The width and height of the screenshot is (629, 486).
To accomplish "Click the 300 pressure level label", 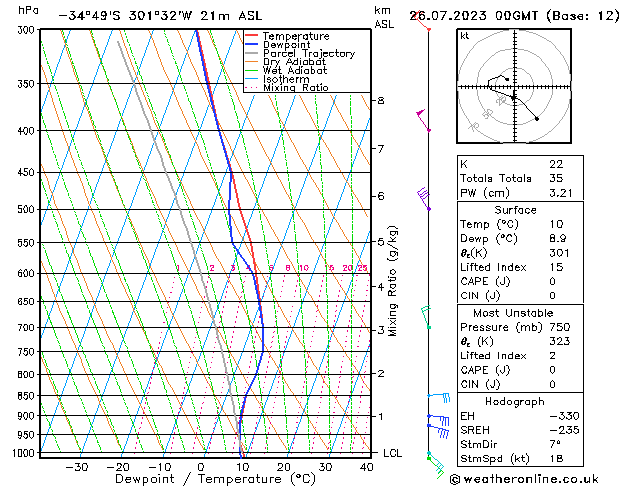I will [x=28, y=30].
